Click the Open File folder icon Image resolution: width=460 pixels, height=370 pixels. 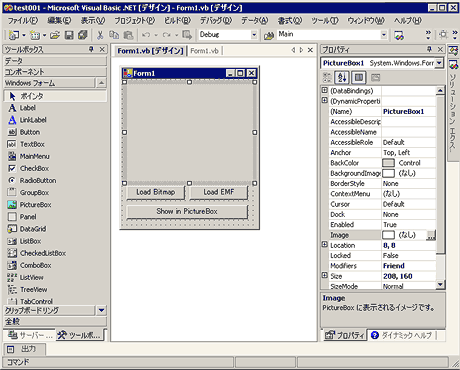pyautogui.click(x=55, y=35)
